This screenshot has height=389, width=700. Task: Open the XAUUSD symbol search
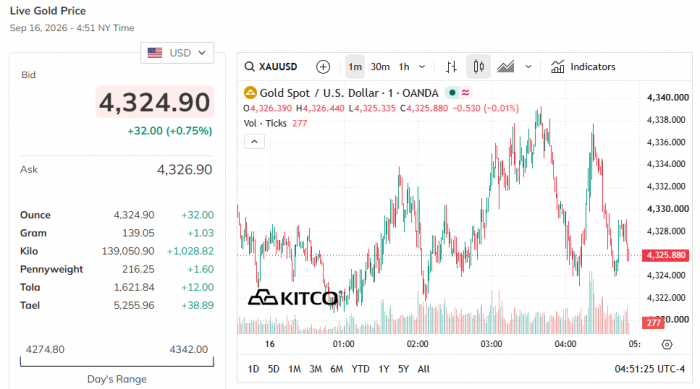coord(271,67)
